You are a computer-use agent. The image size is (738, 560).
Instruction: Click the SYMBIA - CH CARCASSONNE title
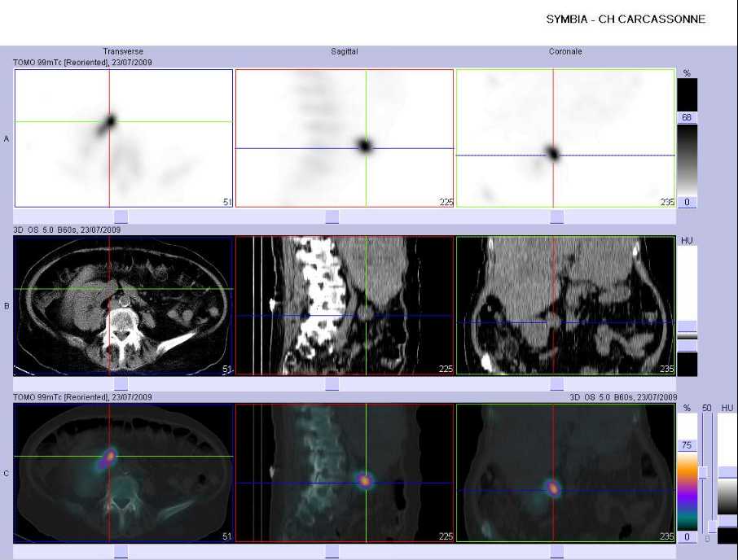point(626,20)
